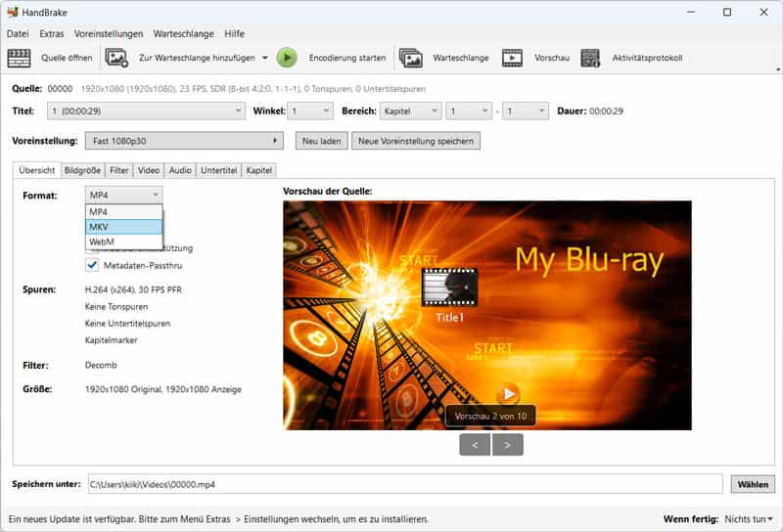The image size is (783, 532).
Task: Click the Dauer 00:00:29 value
Action: coord(606,111)
